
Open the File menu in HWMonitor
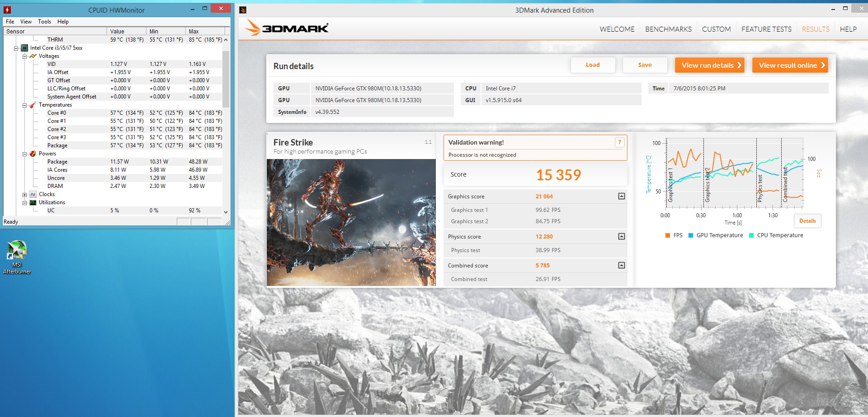(10, 21)
